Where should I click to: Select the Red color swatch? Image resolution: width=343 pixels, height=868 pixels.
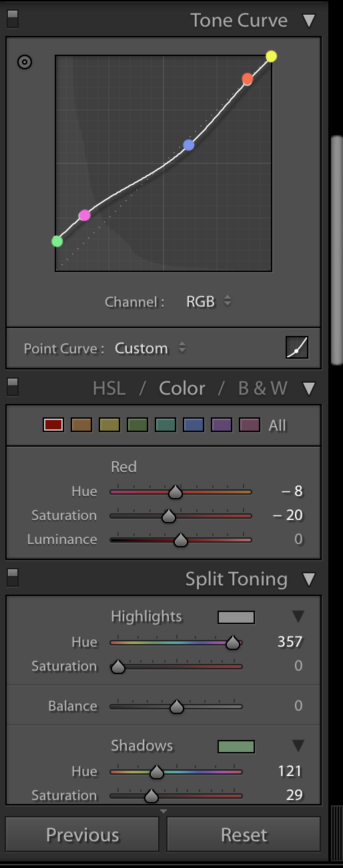coord(53,425)
